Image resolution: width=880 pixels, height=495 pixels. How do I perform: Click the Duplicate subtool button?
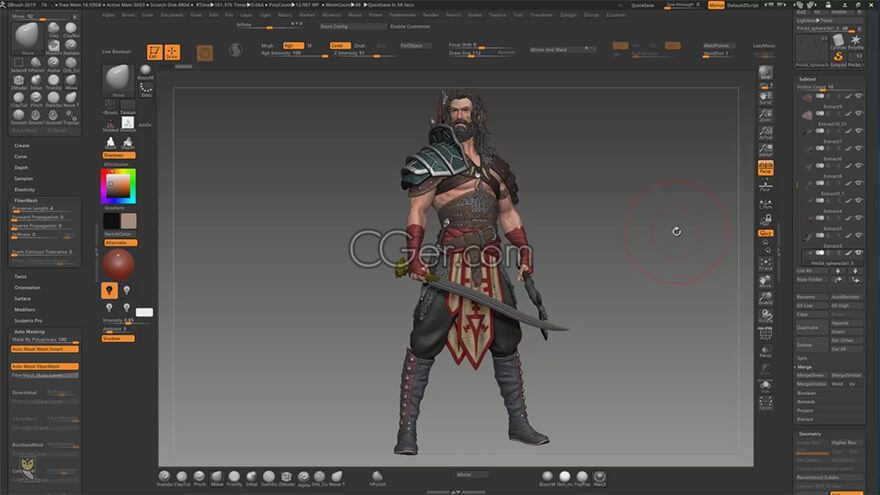tap(812, 327)
